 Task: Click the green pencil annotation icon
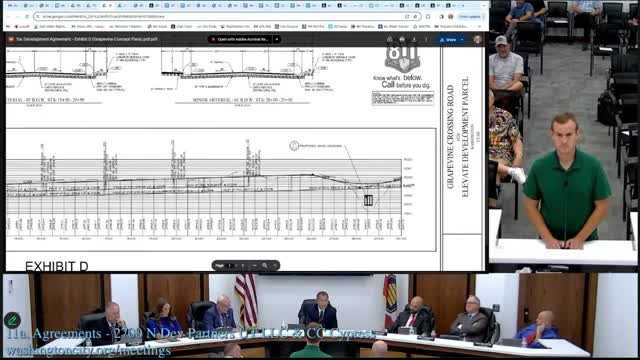click(x=12, y=320)
